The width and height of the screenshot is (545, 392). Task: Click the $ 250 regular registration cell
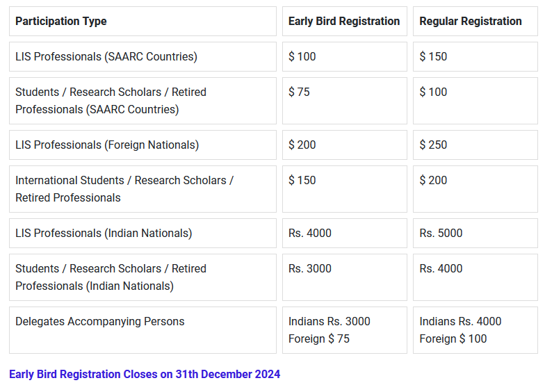pyautogui.click(x=475, y=145)
